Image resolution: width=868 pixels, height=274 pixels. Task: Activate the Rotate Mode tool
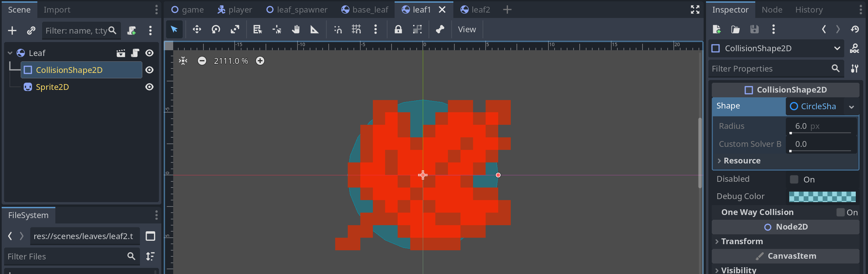click(x=216, y=30)
